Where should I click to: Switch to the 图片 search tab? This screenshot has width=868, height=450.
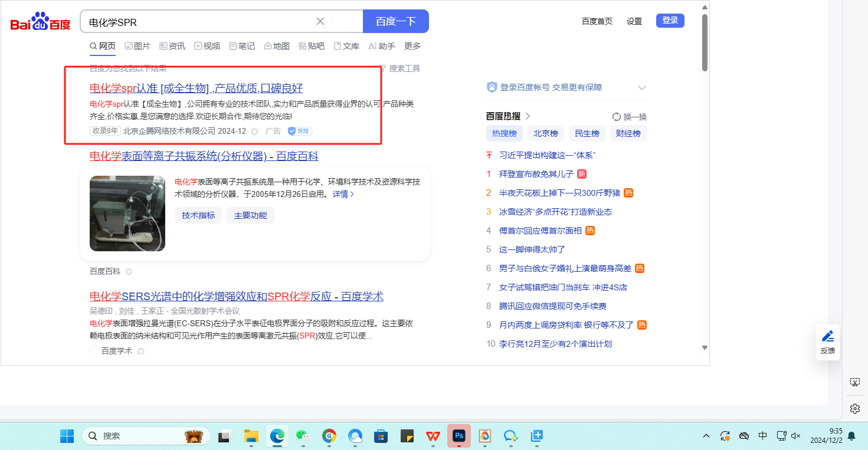[x=137, y=46]
